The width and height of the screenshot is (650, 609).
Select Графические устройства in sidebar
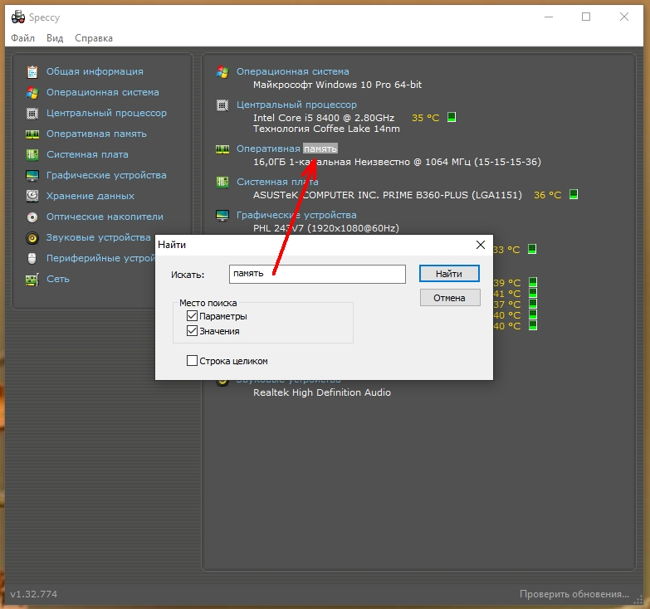click(107, 175)
